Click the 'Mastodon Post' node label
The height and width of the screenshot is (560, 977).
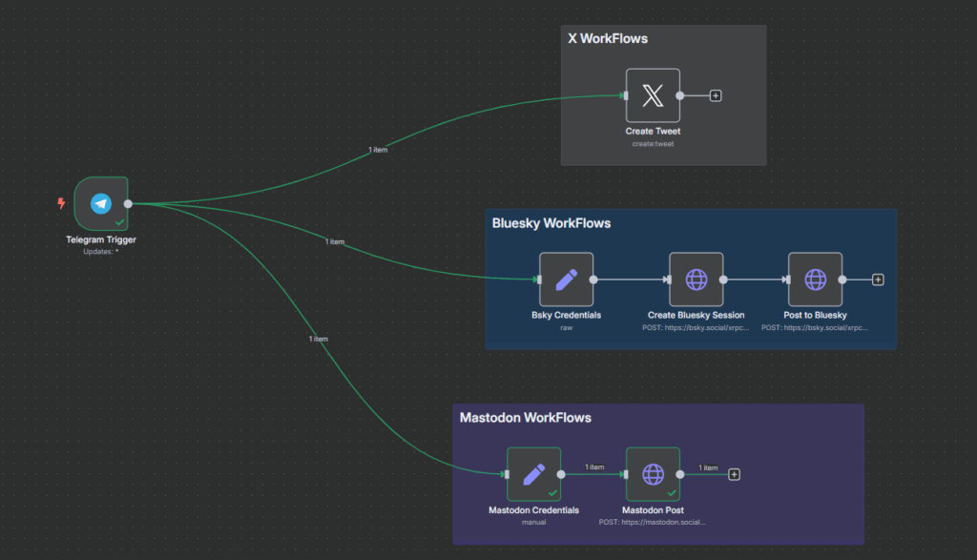[x=653, y=510]
